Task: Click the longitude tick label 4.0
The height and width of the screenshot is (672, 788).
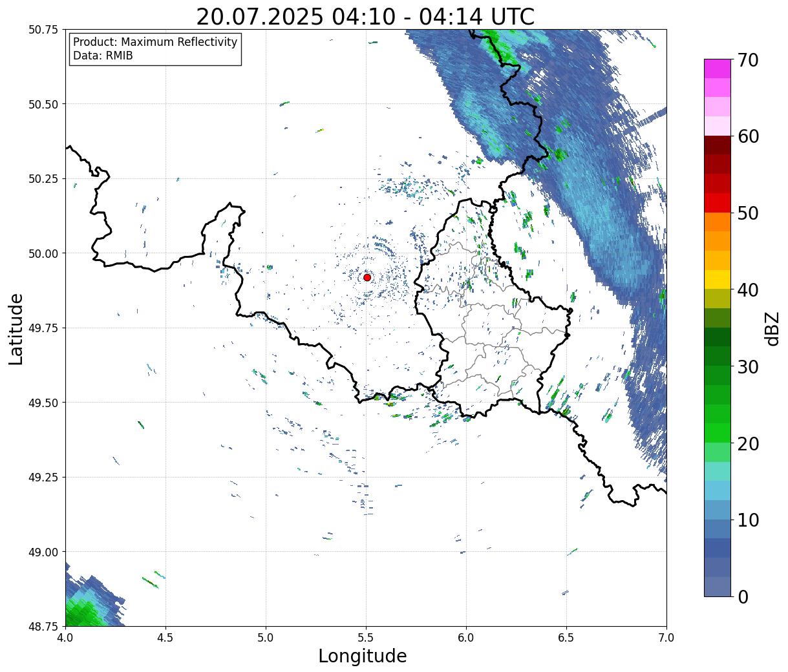Action: click(65, 637)
